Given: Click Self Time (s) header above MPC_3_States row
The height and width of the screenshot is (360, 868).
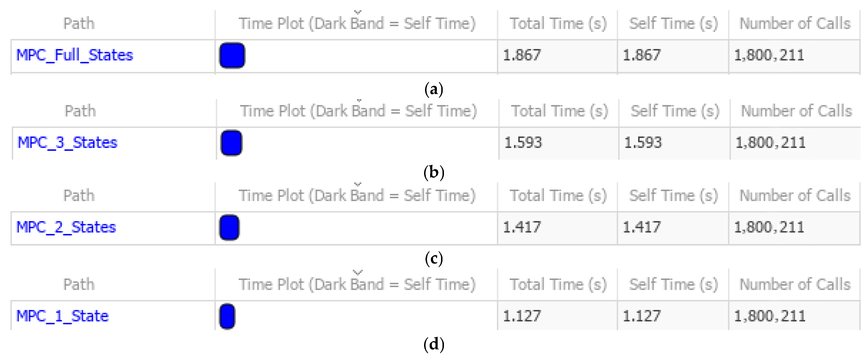Looking at the screenshot, I should 675,111.
